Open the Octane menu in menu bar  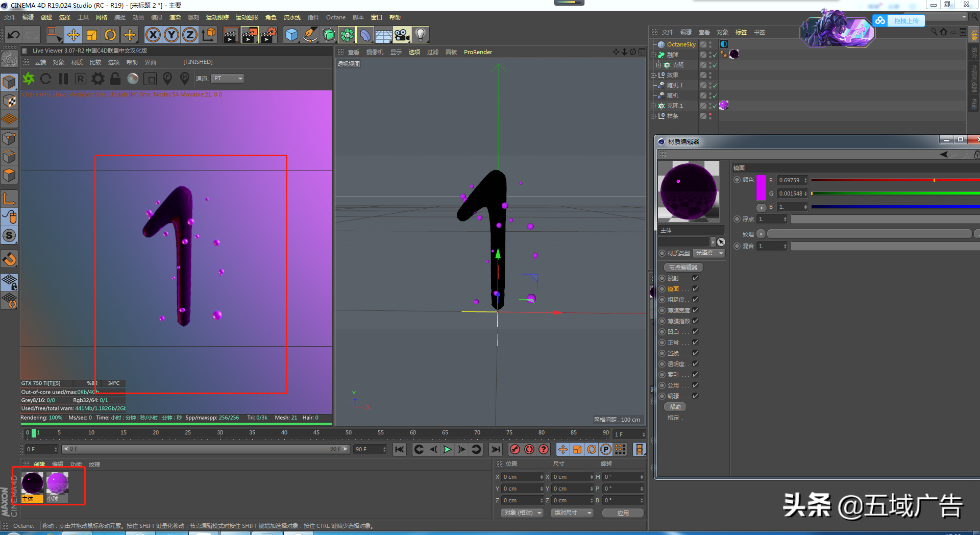tap(336, 17)
